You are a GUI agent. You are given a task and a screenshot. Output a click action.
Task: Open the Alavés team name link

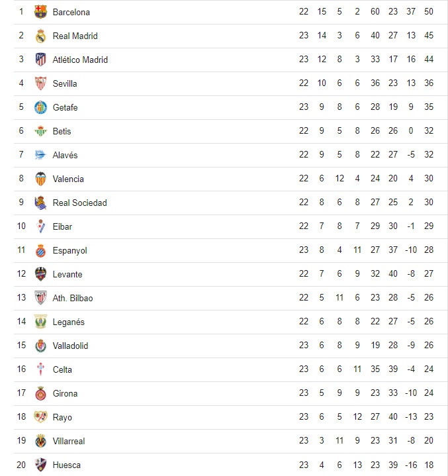click(x=65, y=155)
